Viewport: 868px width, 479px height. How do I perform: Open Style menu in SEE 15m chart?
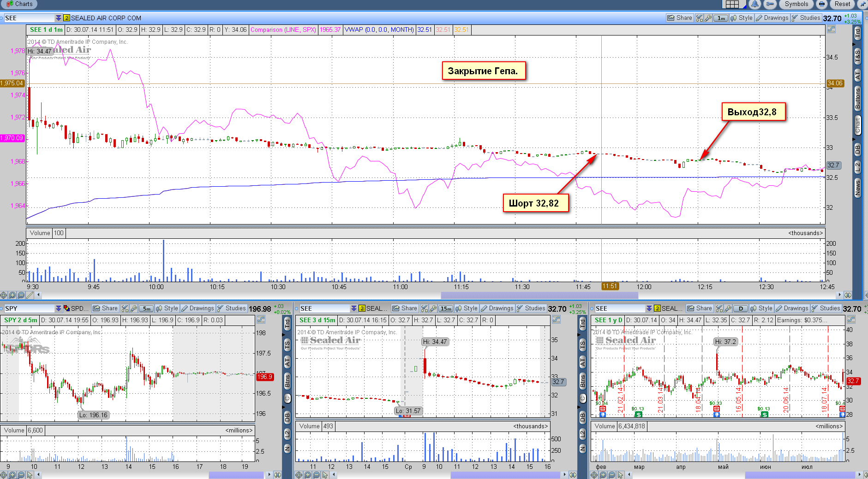click(466, 308)
